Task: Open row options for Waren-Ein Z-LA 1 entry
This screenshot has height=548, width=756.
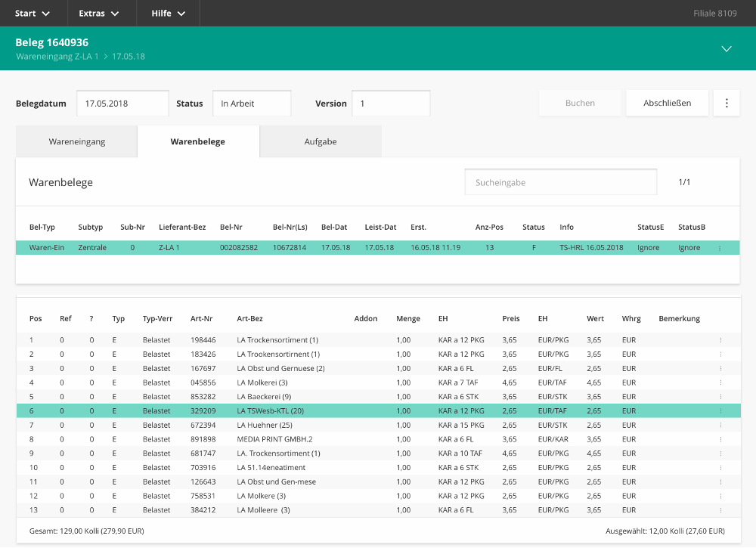Action: (x=720, y=248)
